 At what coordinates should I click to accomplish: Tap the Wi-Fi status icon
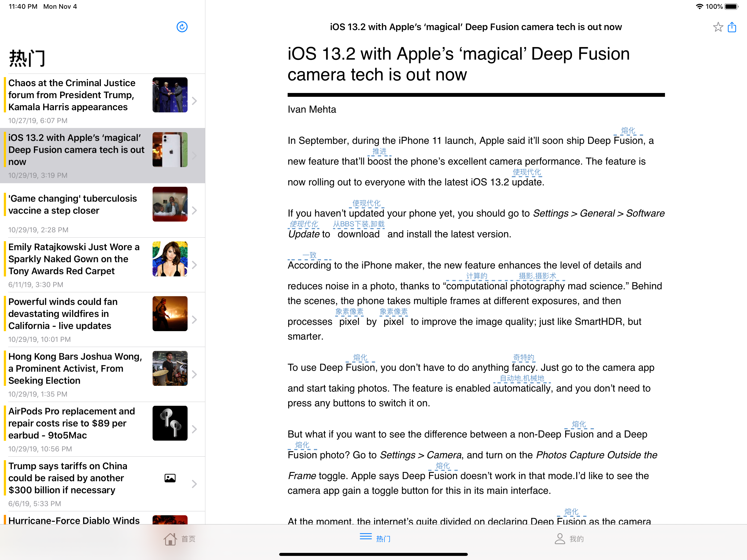699,6
